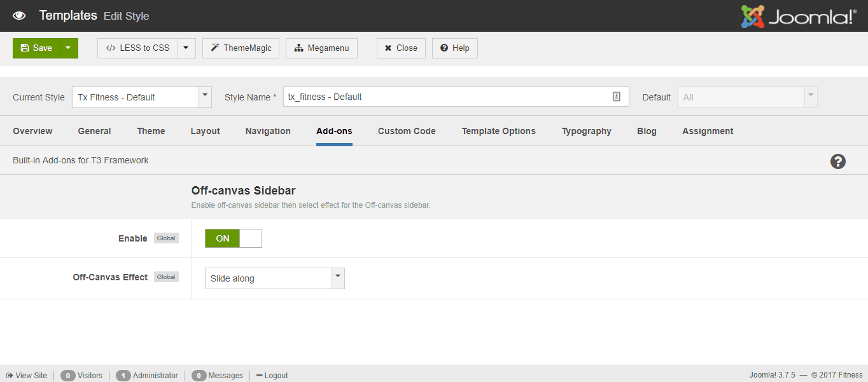The image size is (868, 382).
Task: Click the icon inside Style Name field
Action: [x=616, y=97]
